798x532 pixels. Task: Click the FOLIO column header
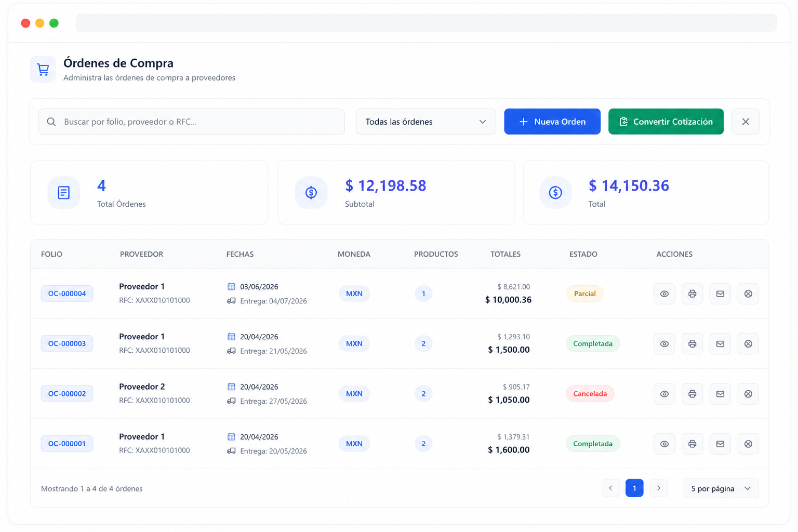click(x=51, y=254)
